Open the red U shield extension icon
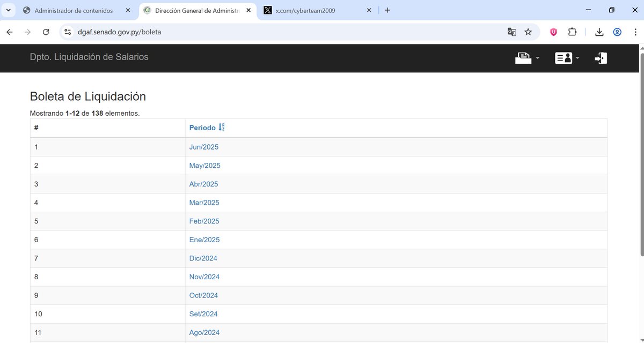Viewport: 644px width, 343px height. click(x=553, y=32)
